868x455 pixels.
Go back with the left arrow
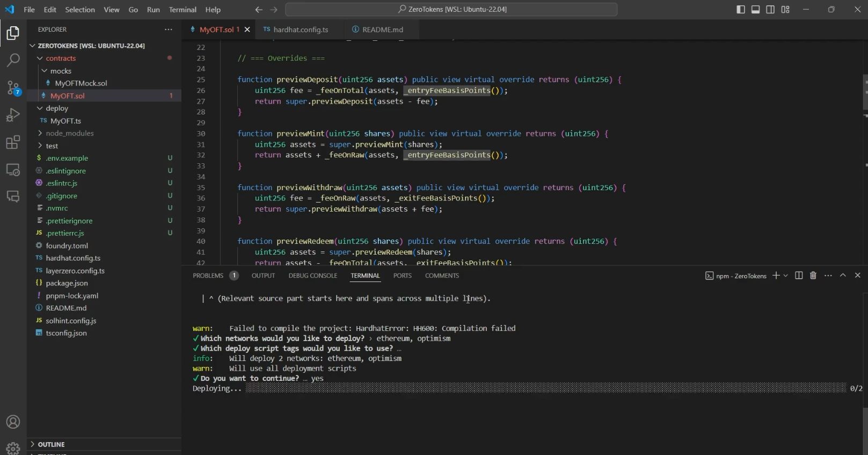(x=259, y=10)
